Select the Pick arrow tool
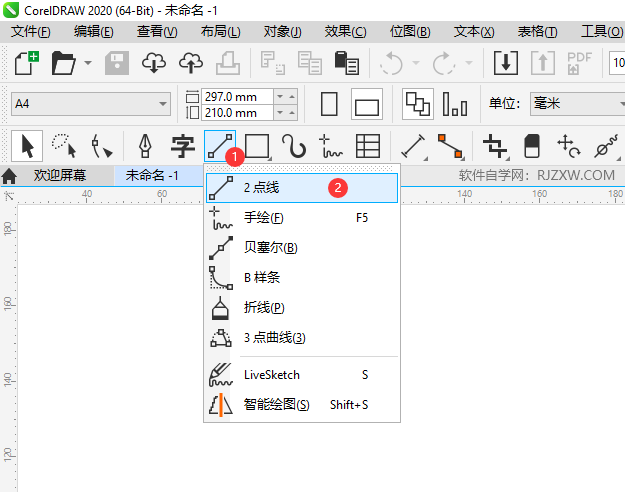 27,146
